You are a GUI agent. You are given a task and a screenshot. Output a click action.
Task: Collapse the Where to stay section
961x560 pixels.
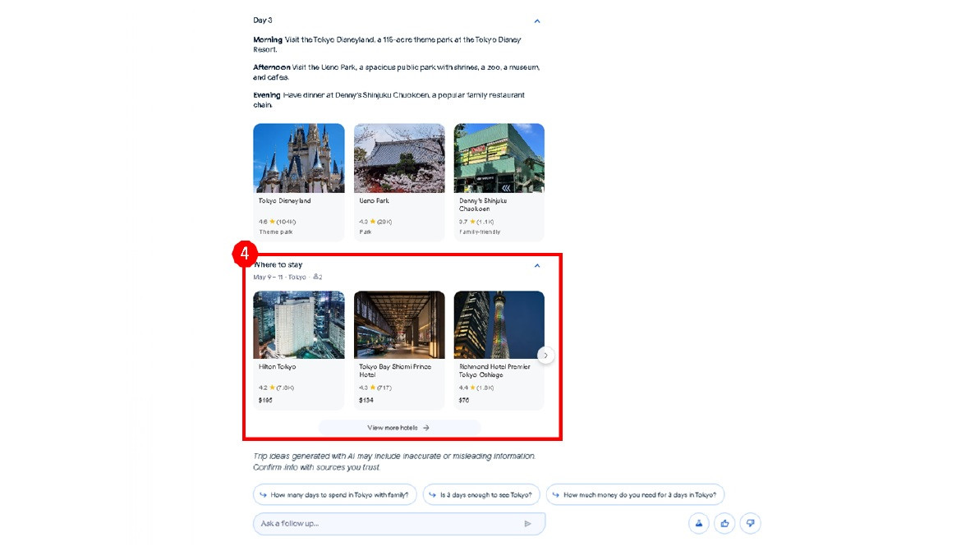(x=537, y=265)
